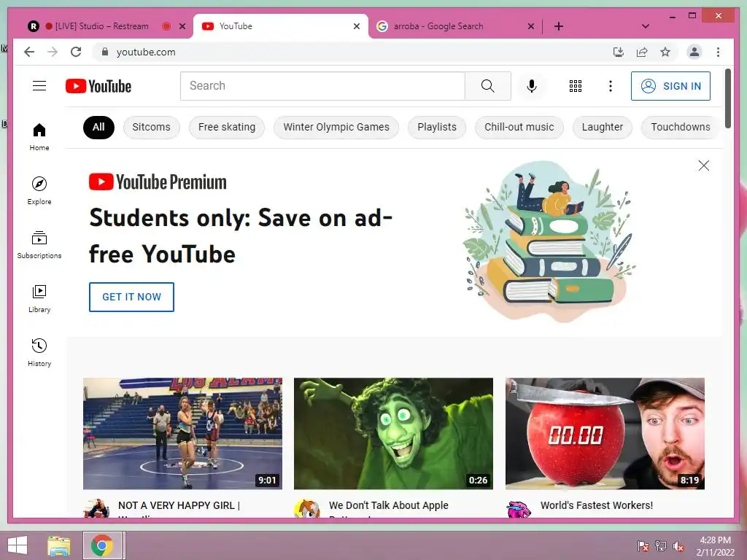The height and width of the screenshot is (560, 747).
Task: Close the YouTube tab
Action: pyautogui.click(x=357, y=27)
